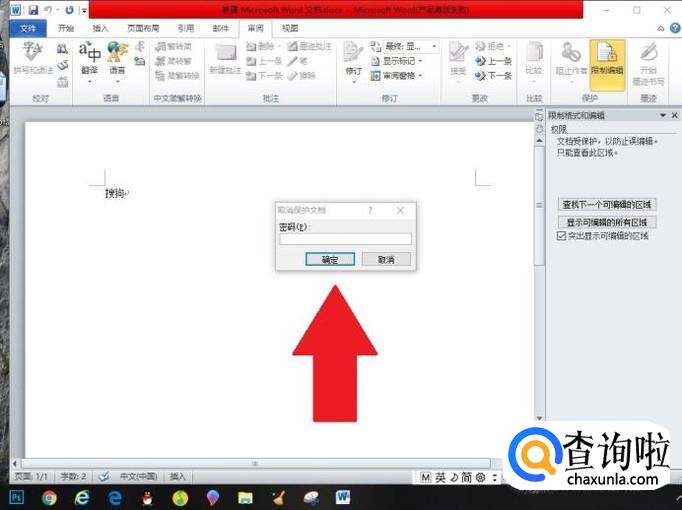
Task: Click Find Next Editable Region button
Action: click(607, 204)
